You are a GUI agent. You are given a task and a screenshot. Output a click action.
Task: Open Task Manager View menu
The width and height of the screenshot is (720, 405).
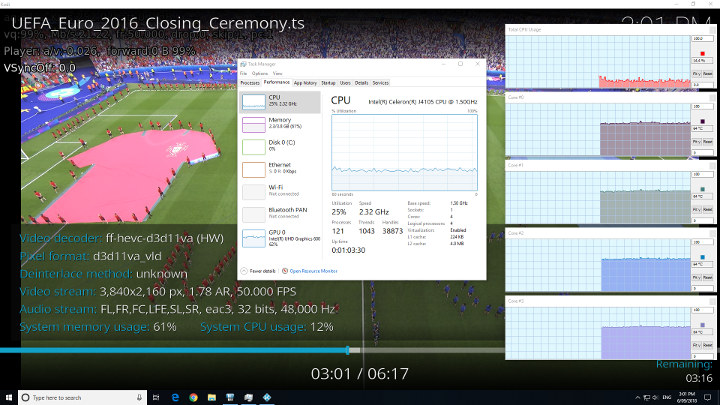coord(277,73)
